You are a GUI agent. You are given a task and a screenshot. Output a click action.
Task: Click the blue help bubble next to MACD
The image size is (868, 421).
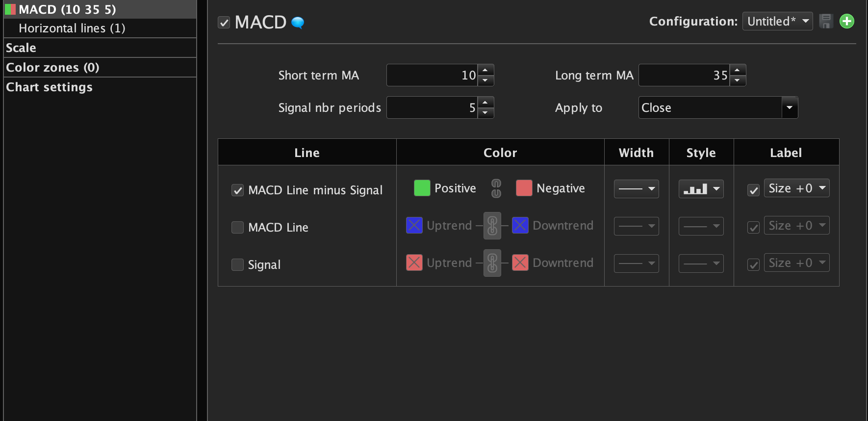pyautogui.click(x=298, y=23)
